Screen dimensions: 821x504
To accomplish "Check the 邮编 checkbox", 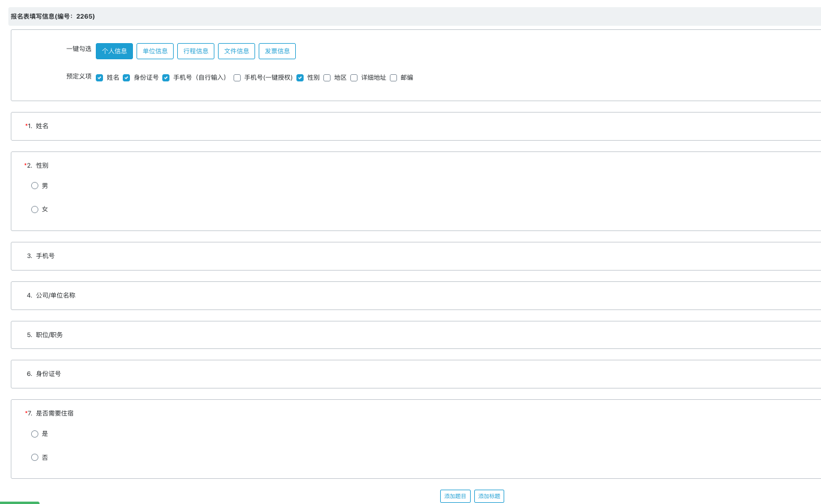I will pos(393,78).
